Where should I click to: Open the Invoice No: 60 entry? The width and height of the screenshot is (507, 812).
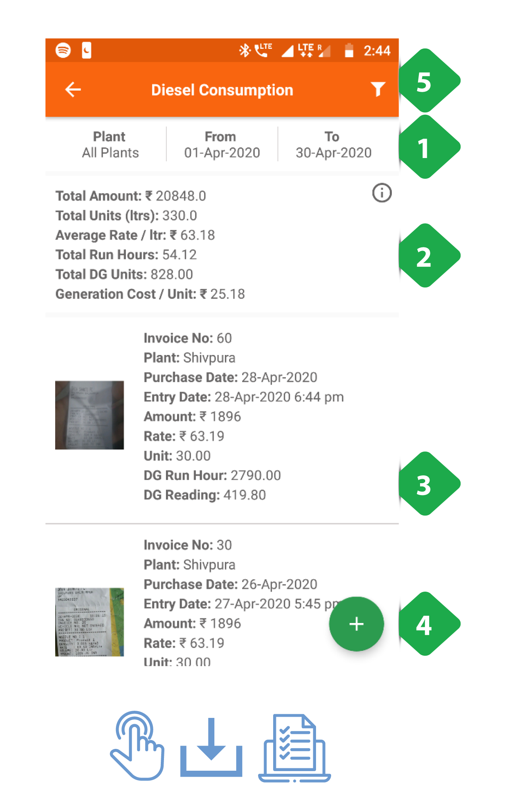coord(222,416)
